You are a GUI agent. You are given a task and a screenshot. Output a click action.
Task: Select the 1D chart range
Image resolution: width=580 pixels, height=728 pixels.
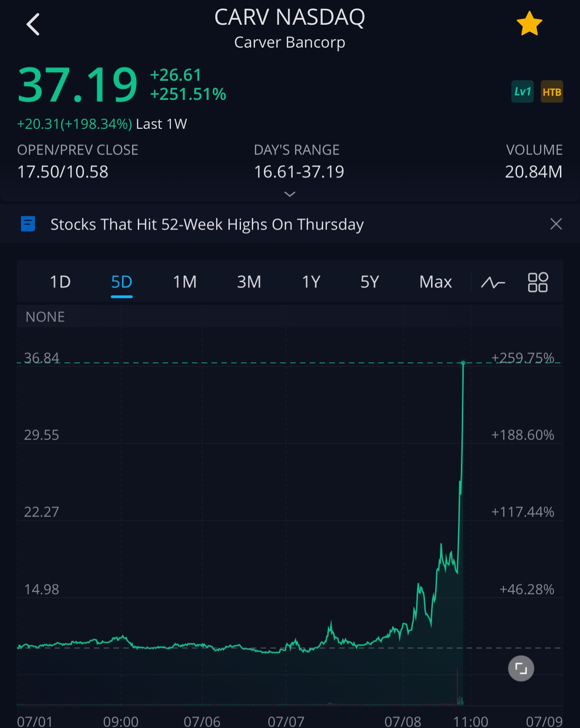click(60, 282)
